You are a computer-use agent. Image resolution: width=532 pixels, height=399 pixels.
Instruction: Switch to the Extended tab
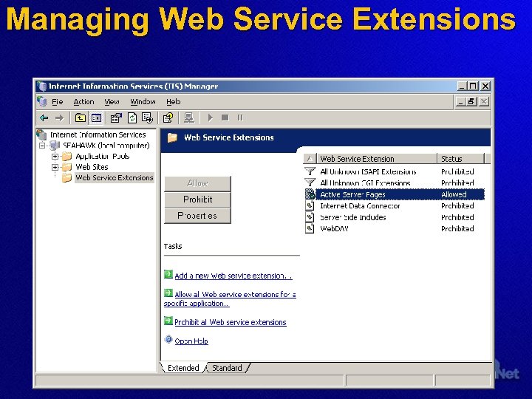coord(183,368)
